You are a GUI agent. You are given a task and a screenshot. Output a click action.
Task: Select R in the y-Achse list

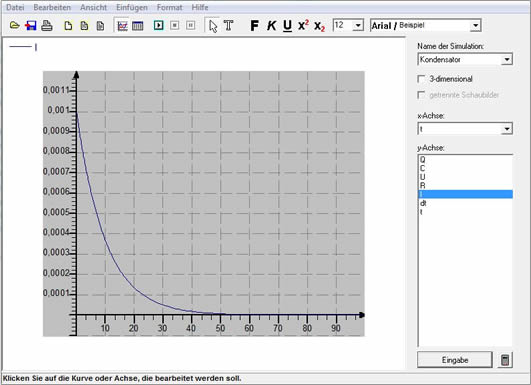pos(465,186)
